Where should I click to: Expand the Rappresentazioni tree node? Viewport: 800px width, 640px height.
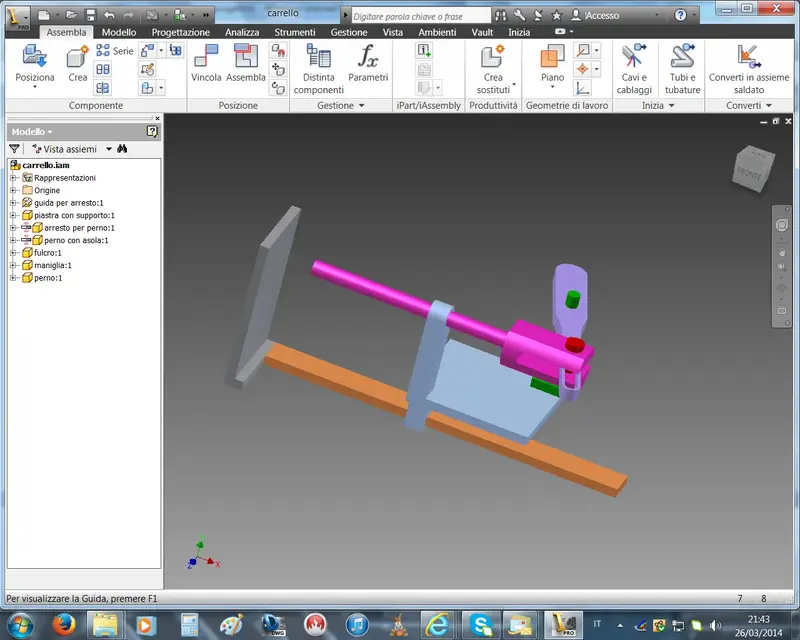pos(13,178)
